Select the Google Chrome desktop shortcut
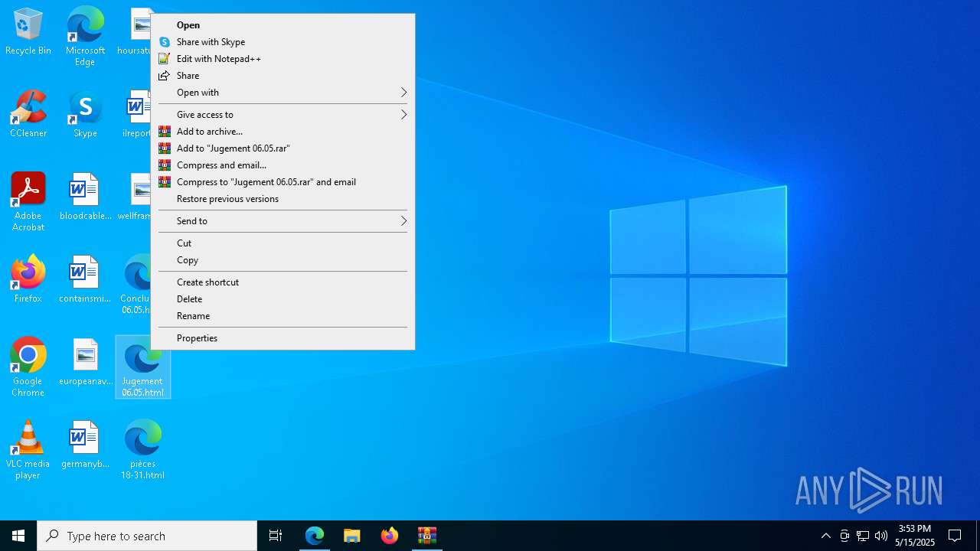The height and width of the screenshot is (551, 980). point(28,367)
